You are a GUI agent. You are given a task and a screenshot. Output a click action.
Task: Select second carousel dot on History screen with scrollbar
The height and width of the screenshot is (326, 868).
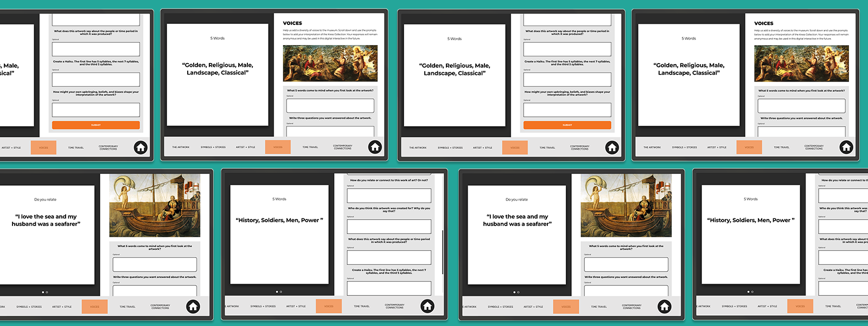point(281,292)
